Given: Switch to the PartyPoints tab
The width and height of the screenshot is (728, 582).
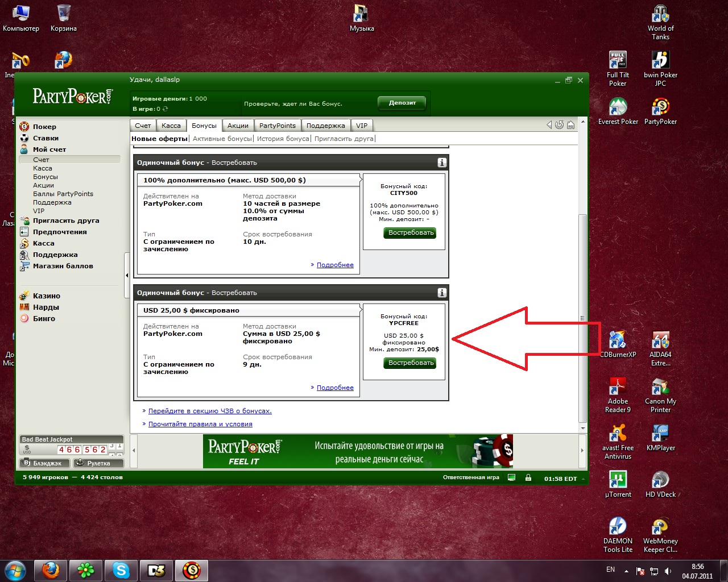Looking at the screenshot, I should click(x=278, y=126).
